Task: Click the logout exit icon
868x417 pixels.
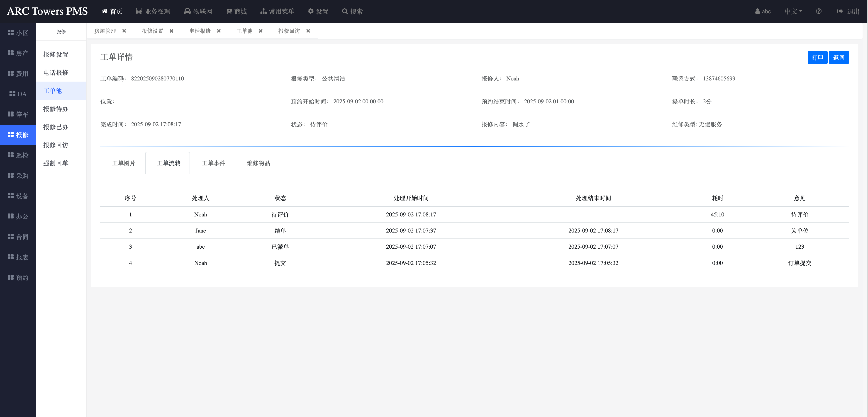Action: [x=840, y=11]
